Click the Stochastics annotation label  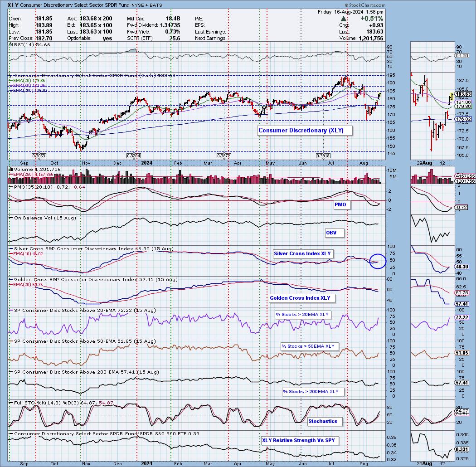(x=323, y=421)
